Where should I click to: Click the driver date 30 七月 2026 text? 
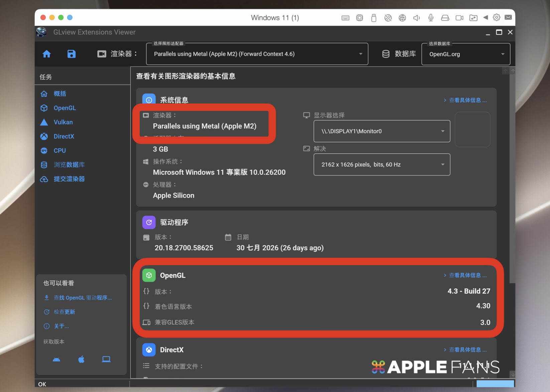point(280,248)
